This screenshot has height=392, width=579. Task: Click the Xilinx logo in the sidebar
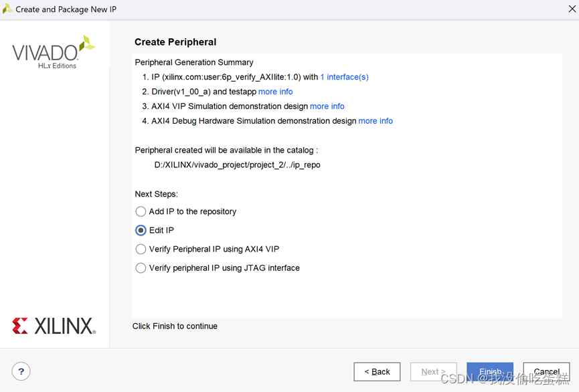tap(54, 326)
